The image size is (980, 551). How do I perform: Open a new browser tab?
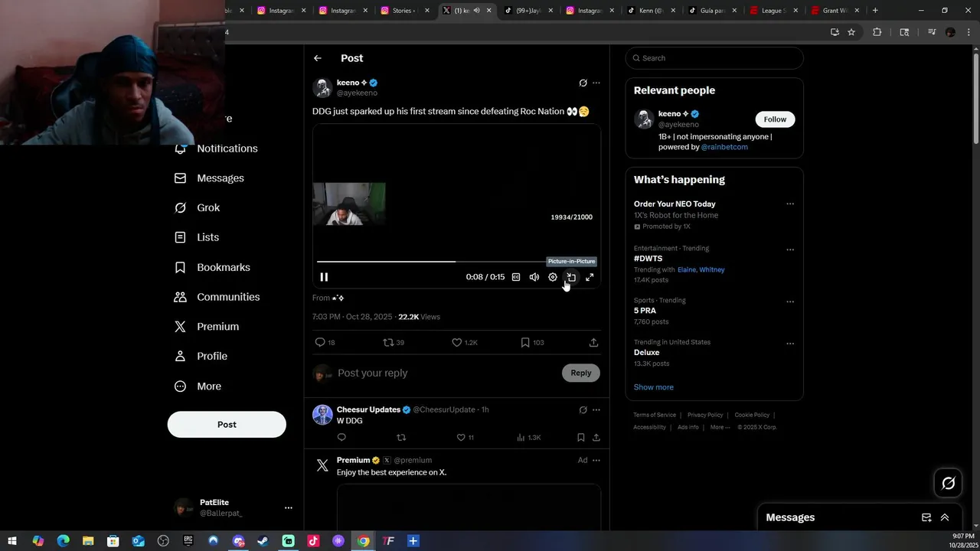click(x=875, y=11)
